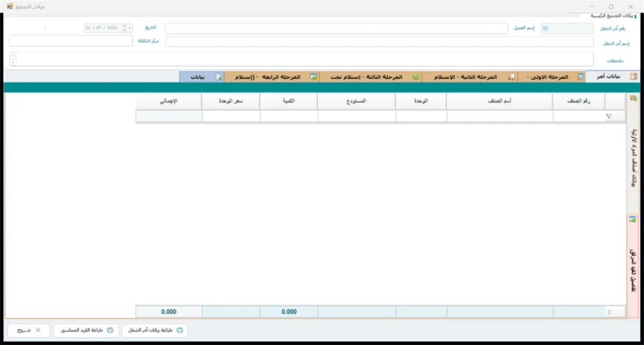This screenshot has height=345, width=644.
Task: Click the filter funnel icon in the grid filter row
Action: [x=608, y=117]
